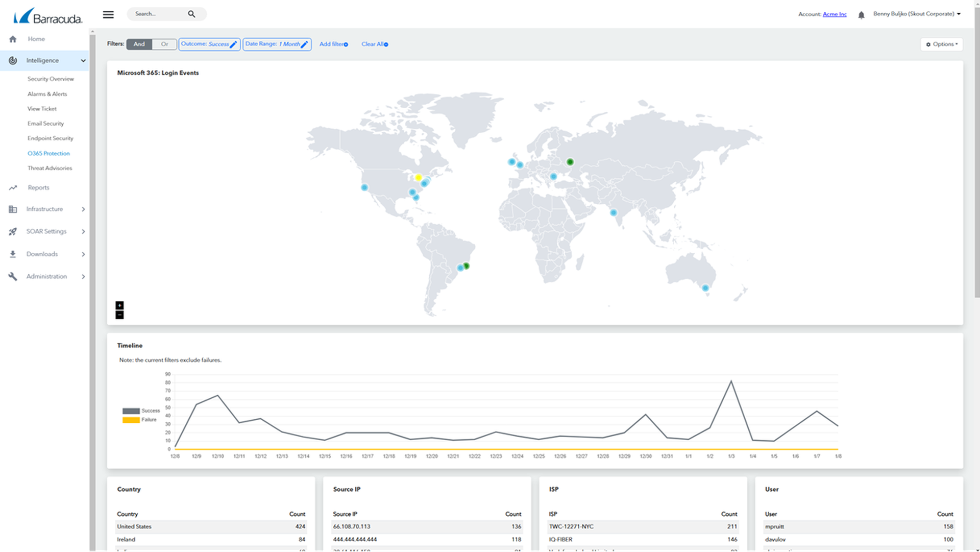Click the blue marker in Australia
The width and height of the screenshot is (980, 552).
tap(705, 288)
